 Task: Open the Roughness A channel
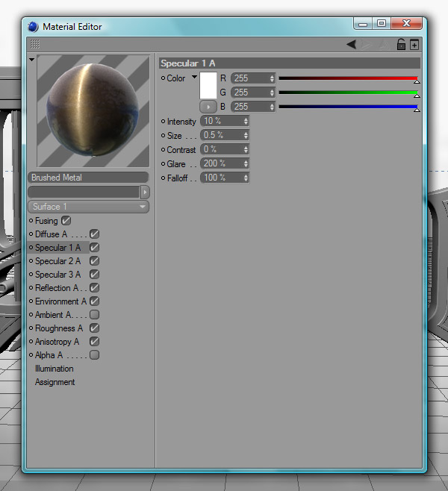[x=59, y=328]
